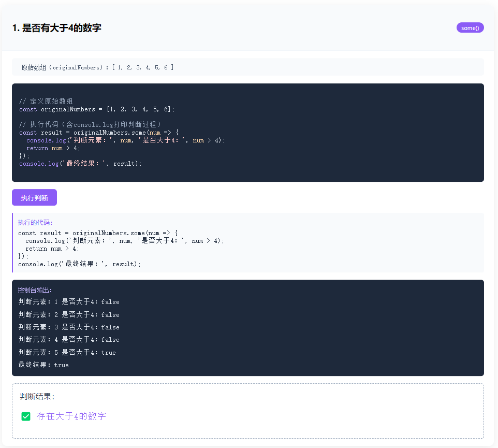Image resolution: width=498 pixels, height=448 pixels.
Task: Click the comment // 定义原始数组 in code
Action: (46, 101)
